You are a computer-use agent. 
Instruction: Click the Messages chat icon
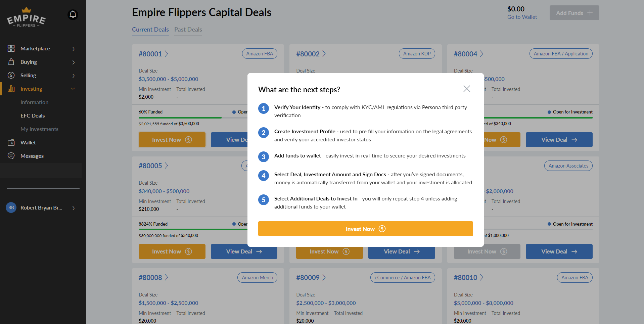11,156
